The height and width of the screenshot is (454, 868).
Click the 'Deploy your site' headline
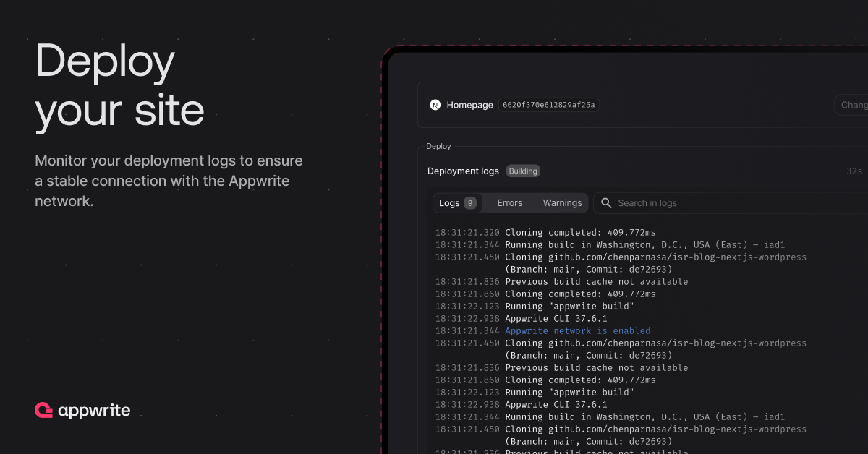119,85
